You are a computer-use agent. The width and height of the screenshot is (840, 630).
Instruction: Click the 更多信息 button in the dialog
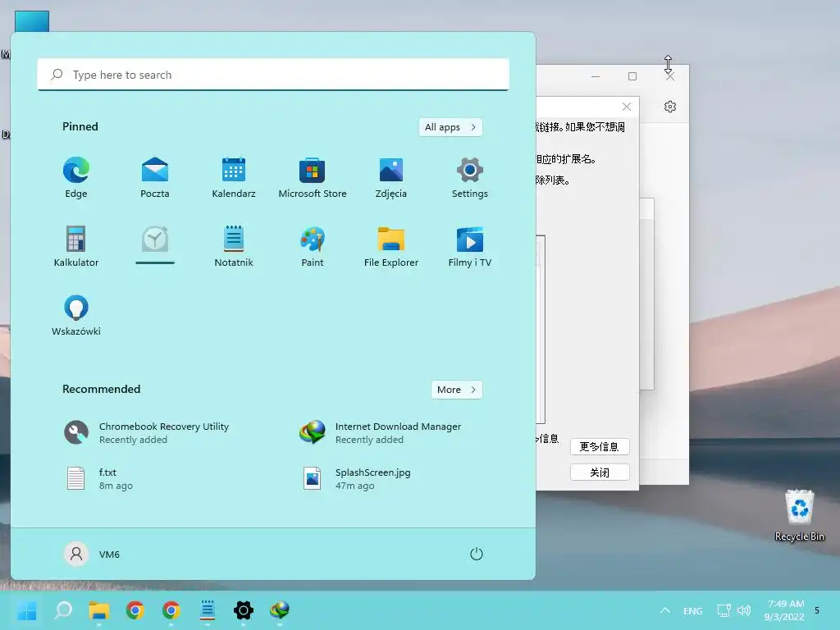[600, 446]
